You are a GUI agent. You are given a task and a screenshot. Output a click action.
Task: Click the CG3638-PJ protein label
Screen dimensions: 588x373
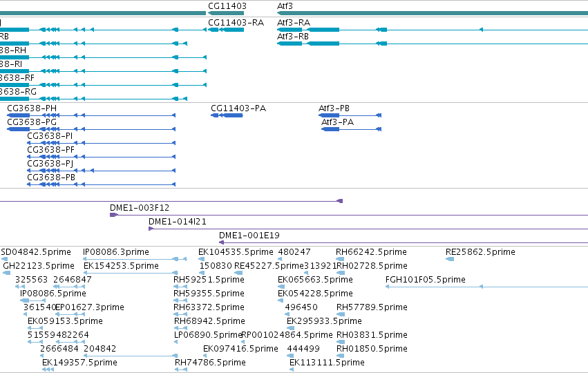(50, 164)
